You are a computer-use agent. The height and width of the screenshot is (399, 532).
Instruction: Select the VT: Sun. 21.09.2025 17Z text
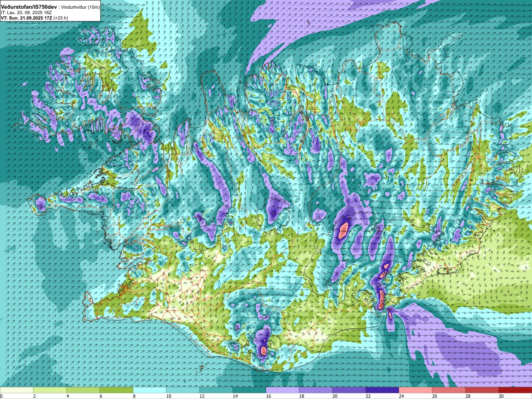tap(26, 18)
